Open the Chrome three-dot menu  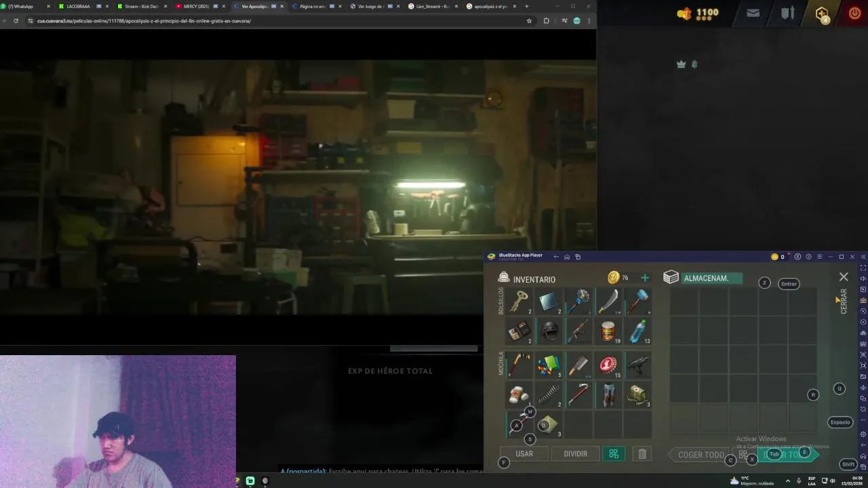click(589, 21)
